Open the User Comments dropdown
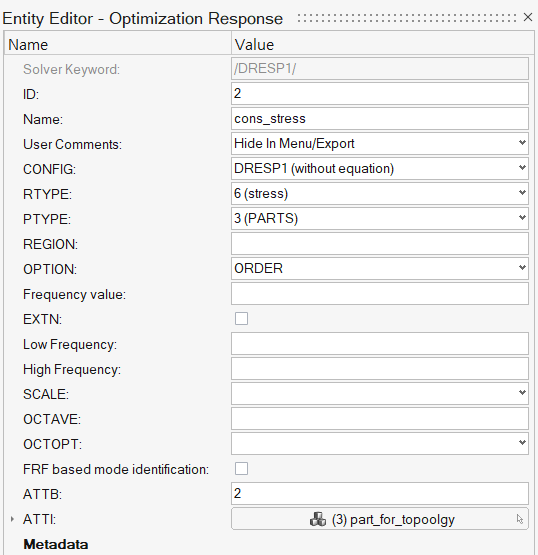The width and height of the screenshot is (538, 555). [380, 143]
